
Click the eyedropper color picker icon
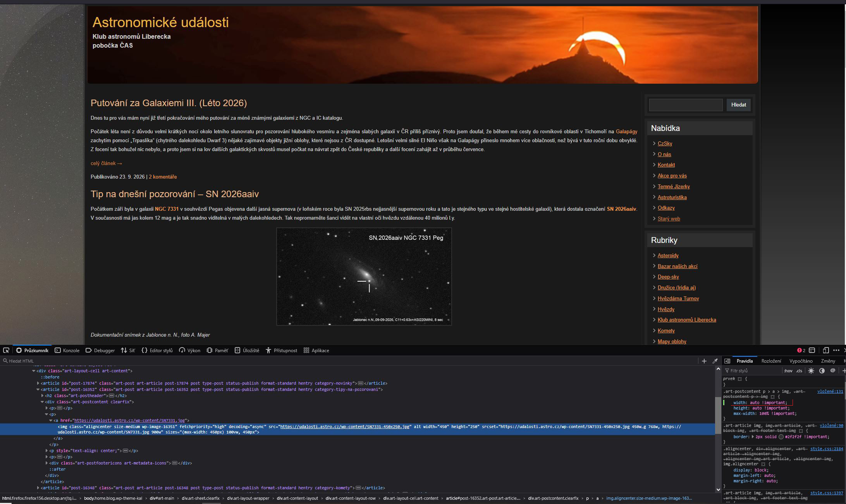pos(715,361)
